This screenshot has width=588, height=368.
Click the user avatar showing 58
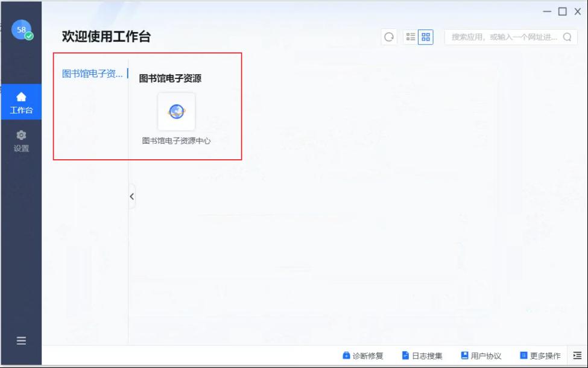click(x=21, y=30)
